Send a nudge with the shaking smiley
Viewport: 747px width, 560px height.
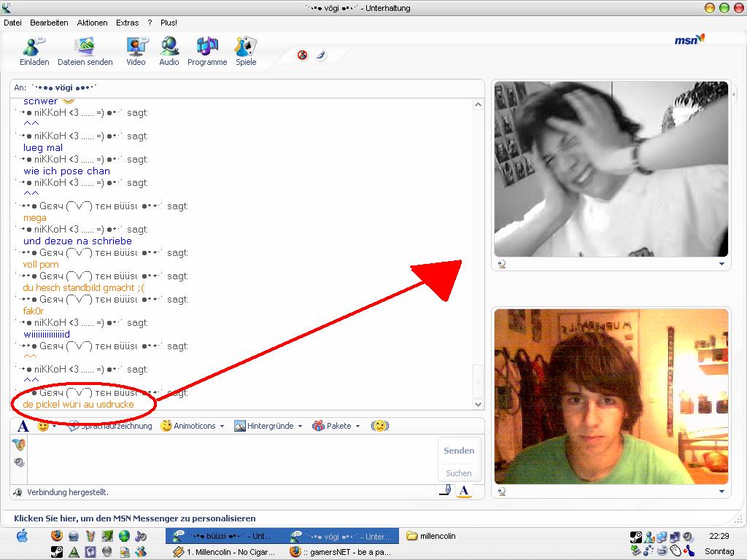(379, 426)
